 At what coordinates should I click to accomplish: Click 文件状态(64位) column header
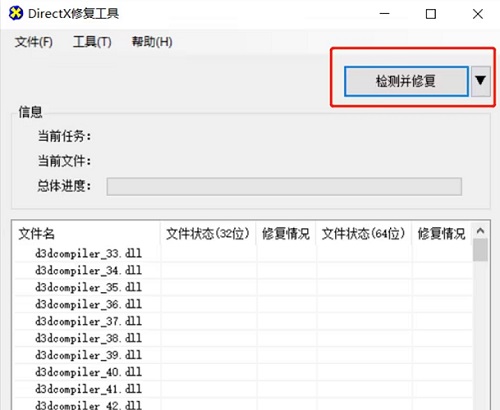tap(364, 233)
